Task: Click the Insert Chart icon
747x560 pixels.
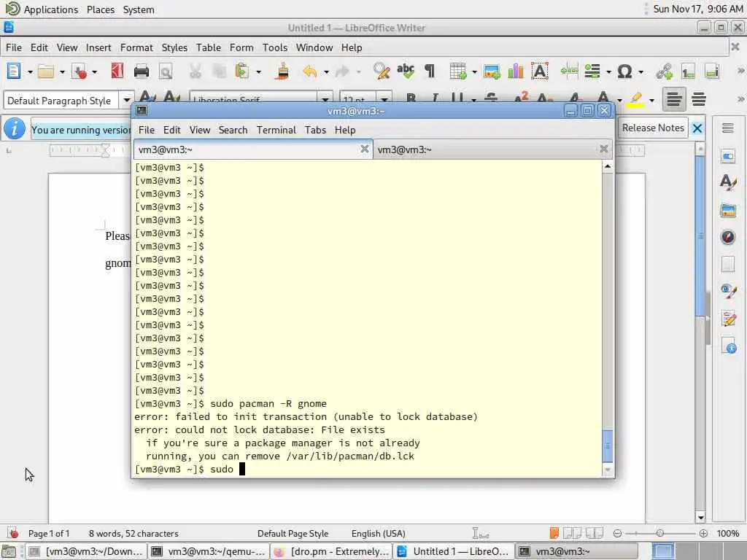Action: pos(516,71)
